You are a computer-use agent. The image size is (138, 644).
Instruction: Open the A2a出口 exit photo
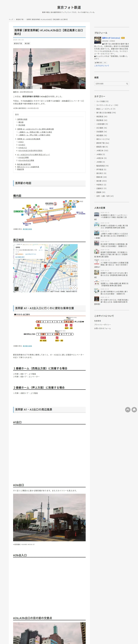click(49, 517)
